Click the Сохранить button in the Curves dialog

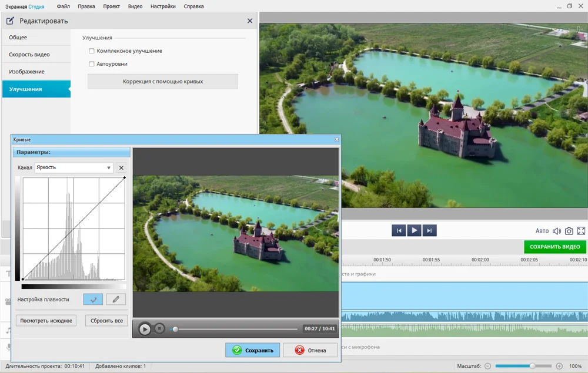tap(253, 350)
